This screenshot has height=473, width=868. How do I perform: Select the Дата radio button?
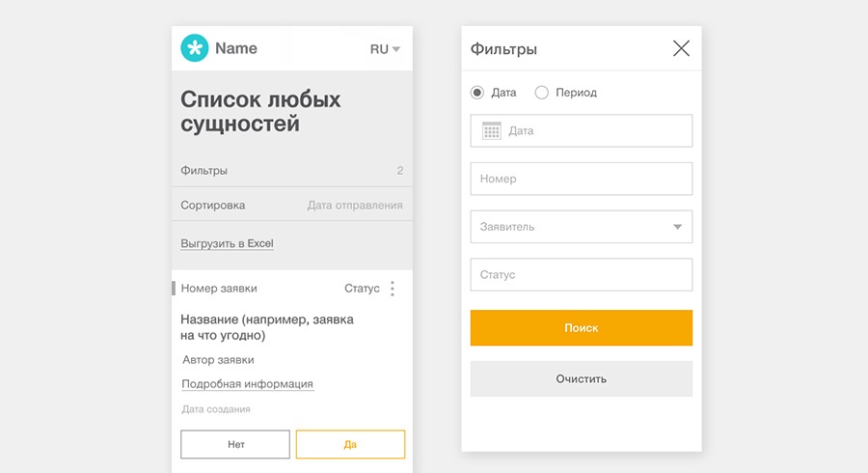pyautogui.click(x=477, y=93)
